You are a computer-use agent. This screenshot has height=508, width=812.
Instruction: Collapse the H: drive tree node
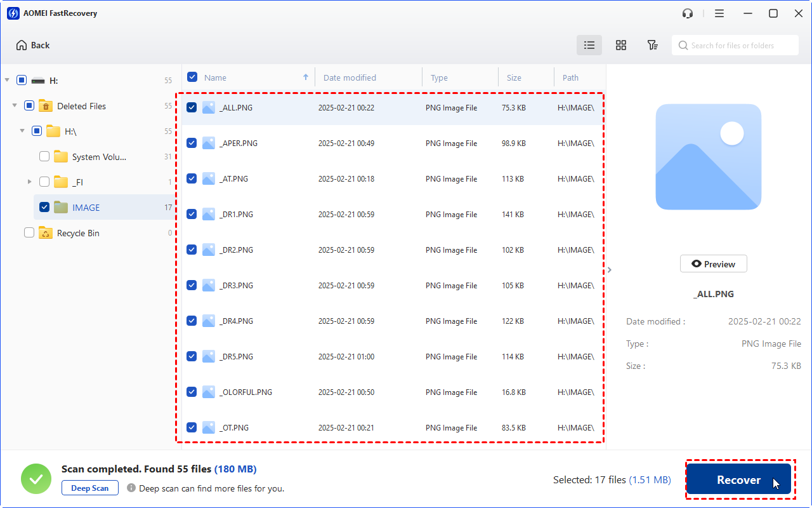[x=7, y=80]
